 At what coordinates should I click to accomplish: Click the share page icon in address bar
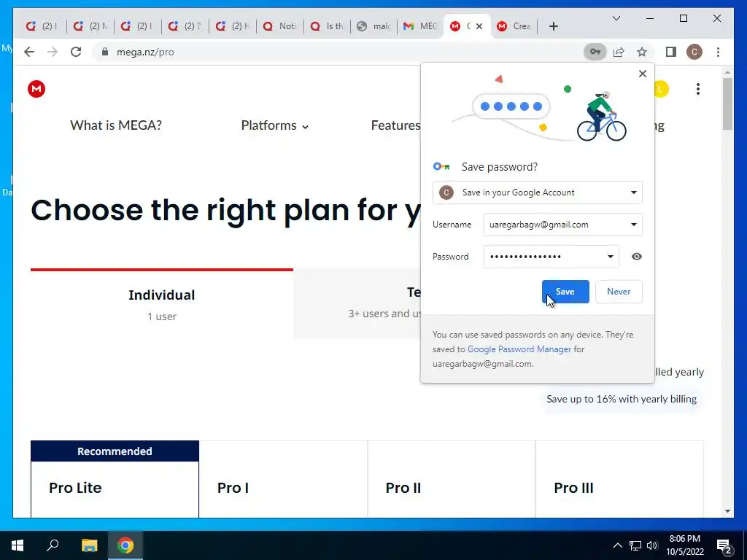(619, 52)
